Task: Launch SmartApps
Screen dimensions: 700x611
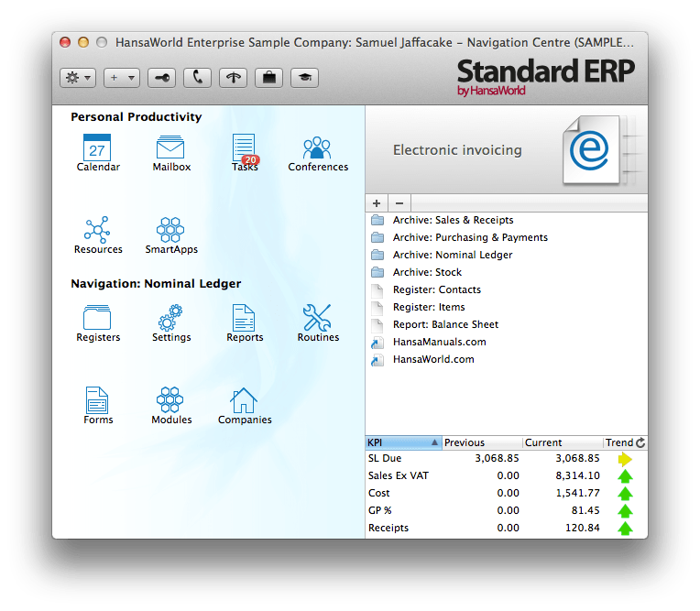Action: point(171,235)
